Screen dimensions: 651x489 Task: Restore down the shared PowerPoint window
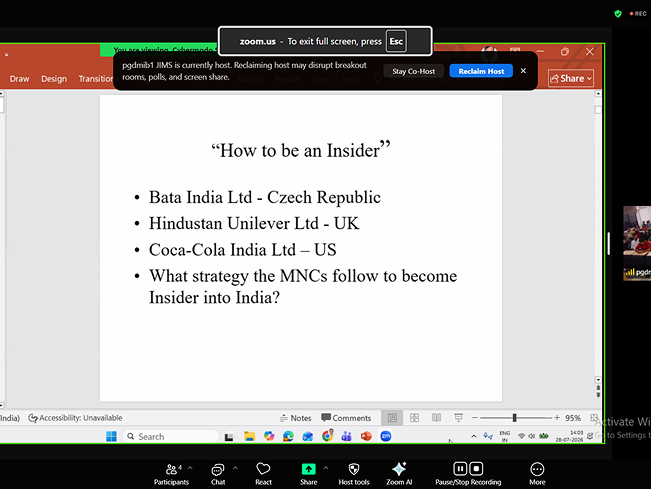(565, 51)
